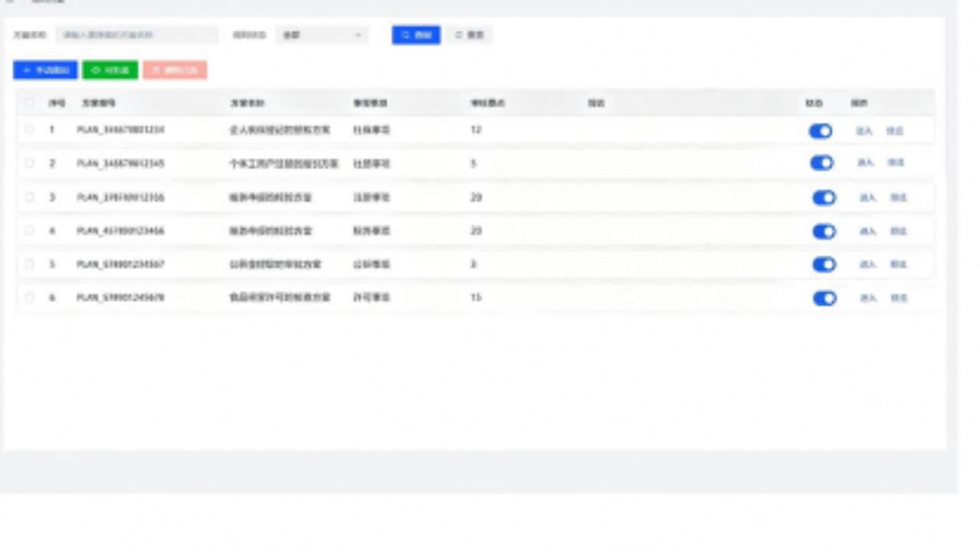Click the link after 进入 in row 1

click(x=895, y=131)
